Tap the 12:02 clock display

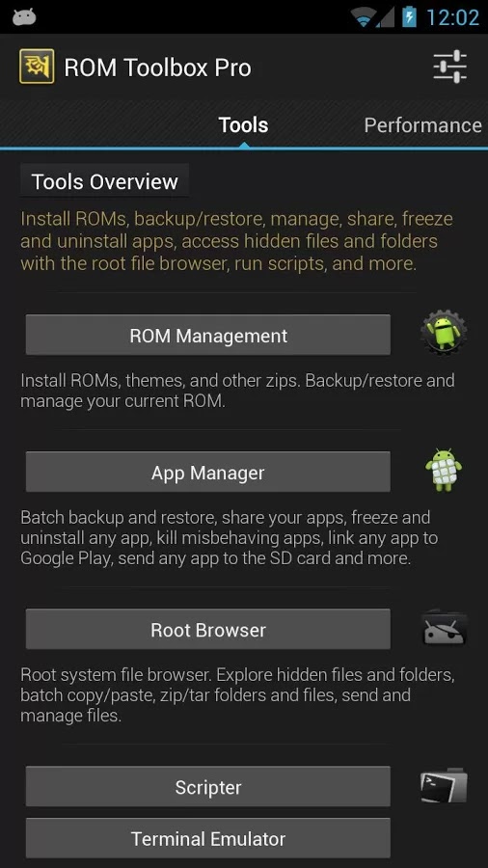tap(452, 17)
